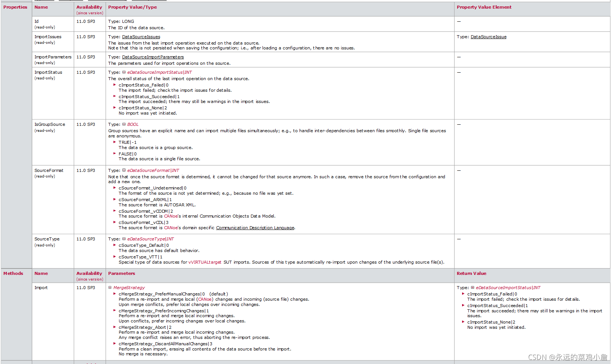Screen dimensions: 613x364
Task: Collapse the BOOL type box for IsGroupSource
Action: click(124, 124)
